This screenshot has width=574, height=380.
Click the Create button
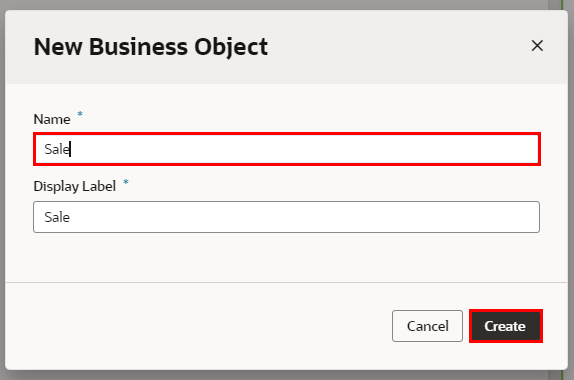506,326
